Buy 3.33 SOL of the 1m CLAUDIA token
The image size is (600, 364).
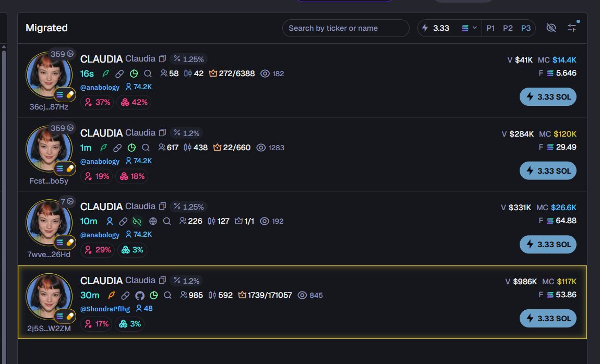[548, 171]
